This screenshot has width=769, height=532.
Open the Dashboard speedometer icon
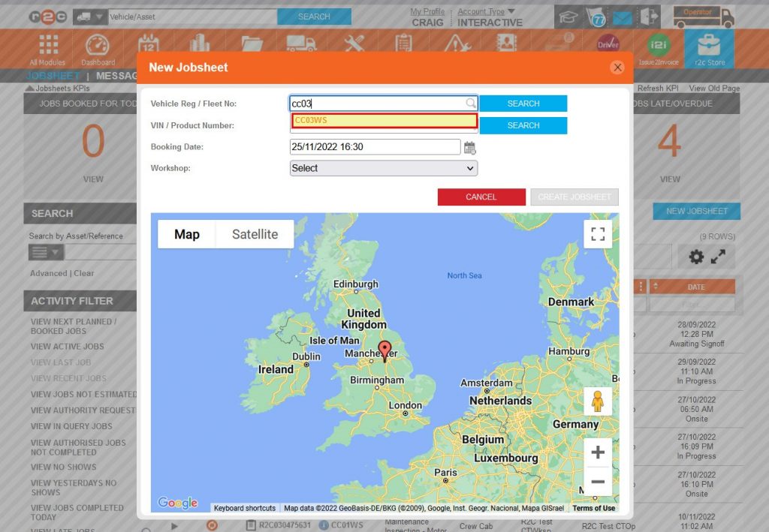[x=98, y=44]
